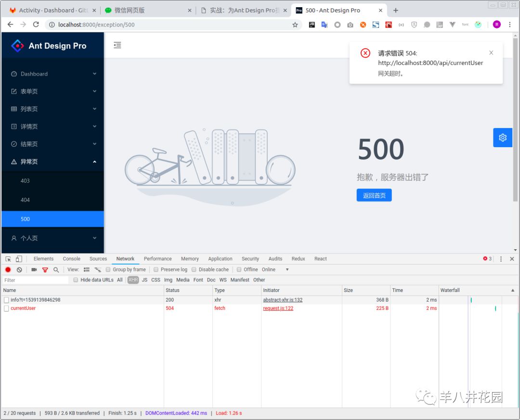Select the inspect element cursor tool

pos(8,258)
